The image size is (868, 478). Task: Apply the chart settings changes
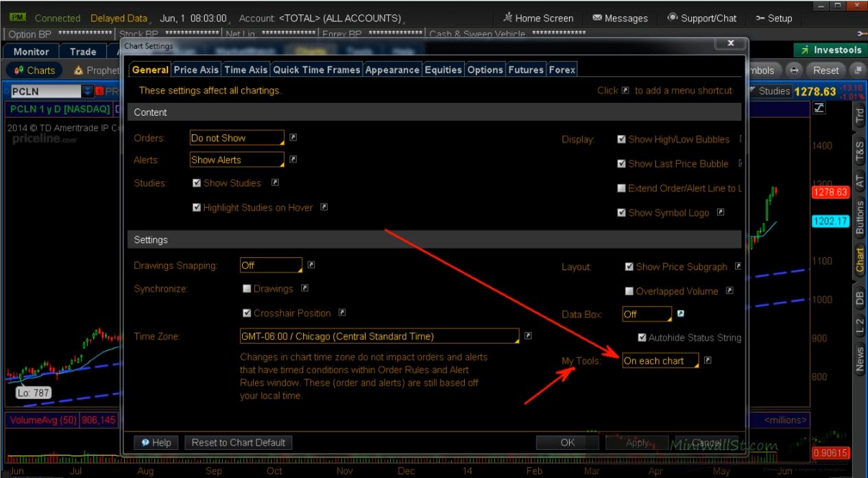click(x=636, y=442)
